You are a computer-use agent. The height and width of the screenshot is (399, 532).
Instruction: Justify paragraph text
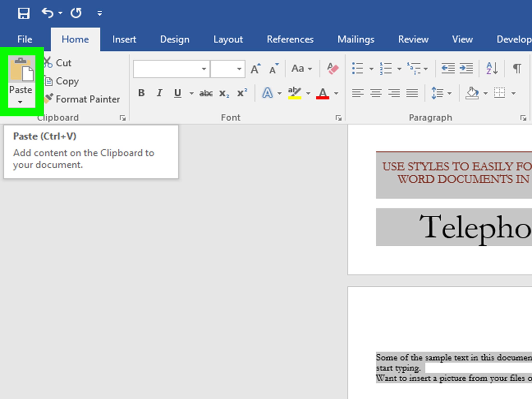pos(412,93)
